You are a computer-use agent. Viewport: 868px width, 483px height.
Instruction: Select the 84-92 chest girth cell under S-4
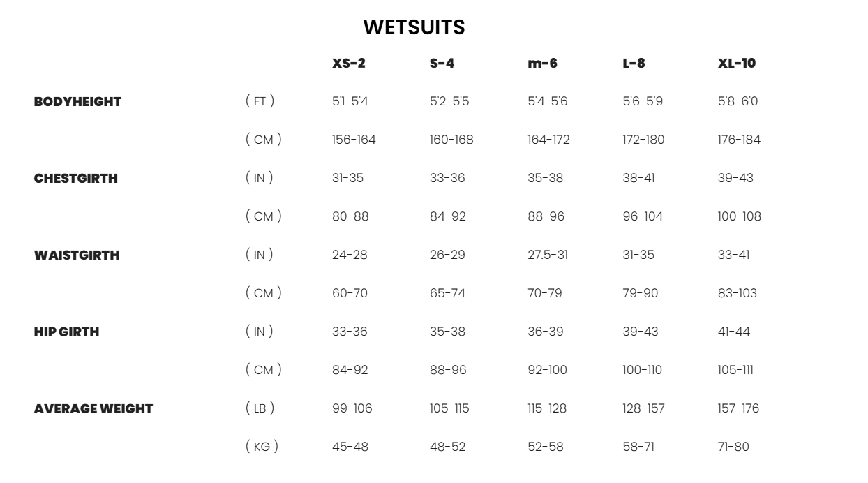coord(447,216)
